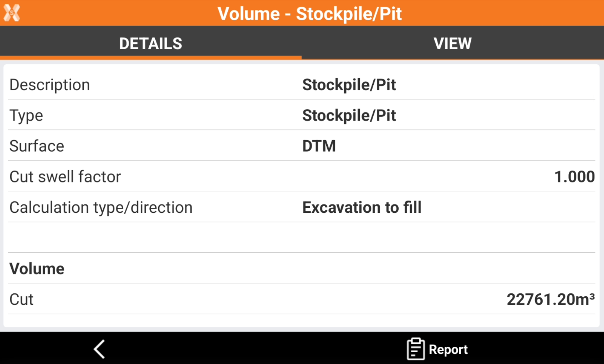Click the Report clipboard icon
Screen dimensions: 604x364
416,349
